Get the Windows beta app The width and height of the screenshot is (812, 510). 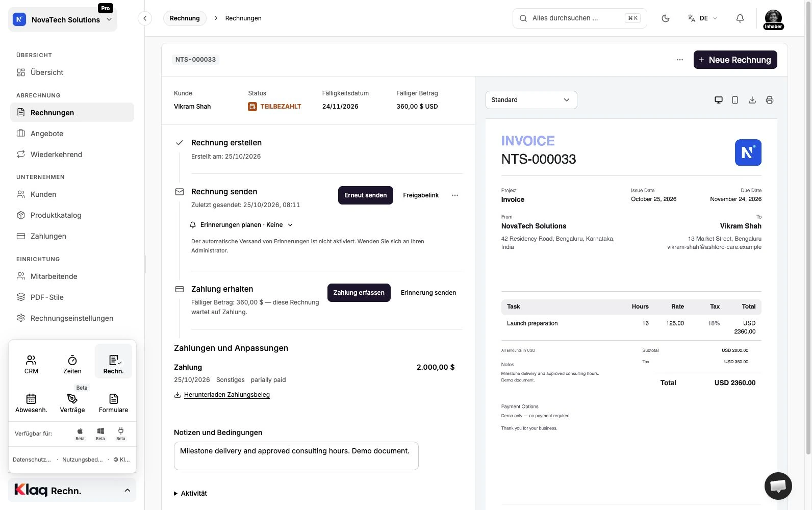100,434
